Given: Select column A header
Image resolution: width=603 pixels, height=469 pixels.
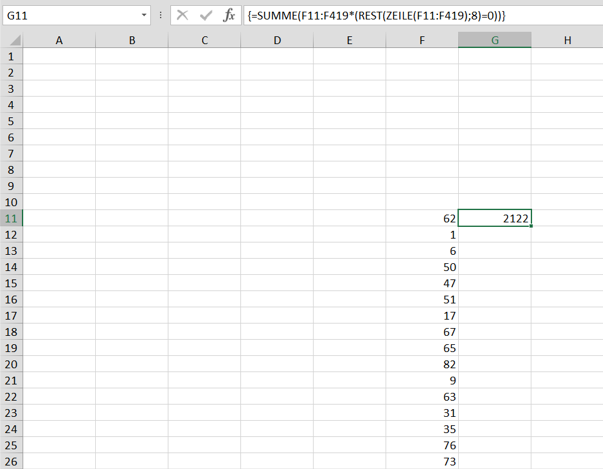Looking at the screenshot, I should (59, 40).
